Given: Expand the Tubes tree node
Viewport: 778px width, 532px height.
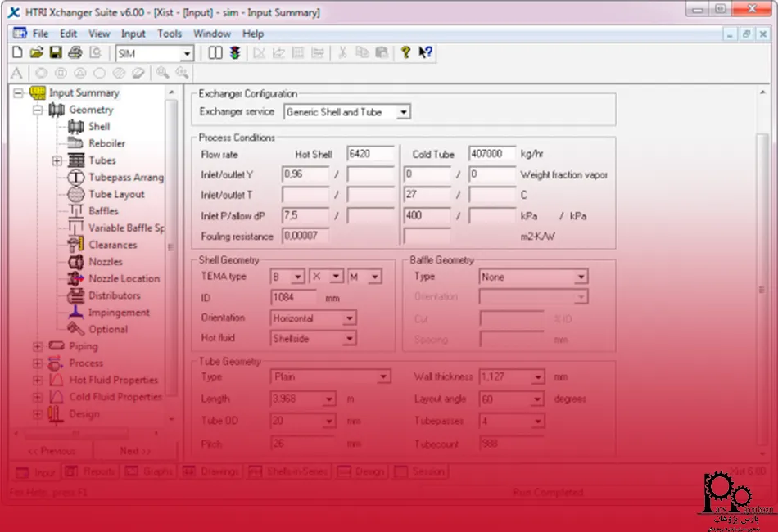Looking at the screenshot, I should point(57,160).
